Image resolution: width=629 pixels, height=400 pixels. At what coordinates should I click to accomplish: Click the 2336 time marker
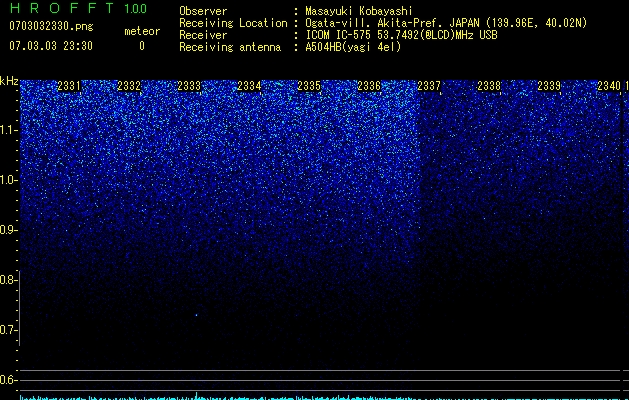pyautogui.click(x=369, y=86)
